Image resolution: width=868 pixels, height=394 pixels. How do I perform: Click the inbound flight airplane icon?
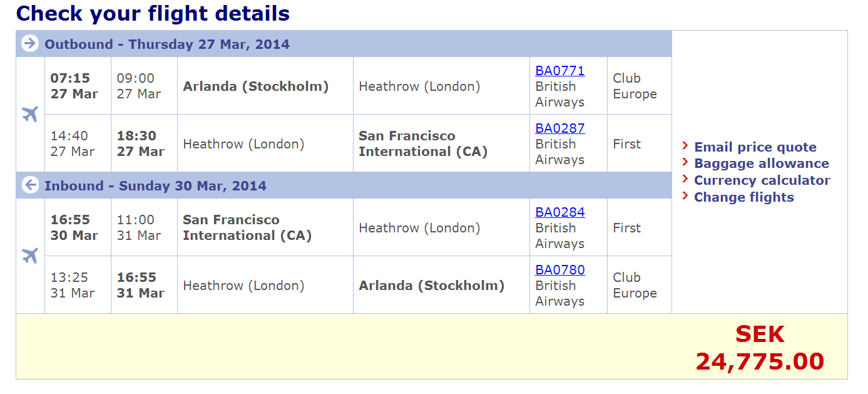pos(30,256)
